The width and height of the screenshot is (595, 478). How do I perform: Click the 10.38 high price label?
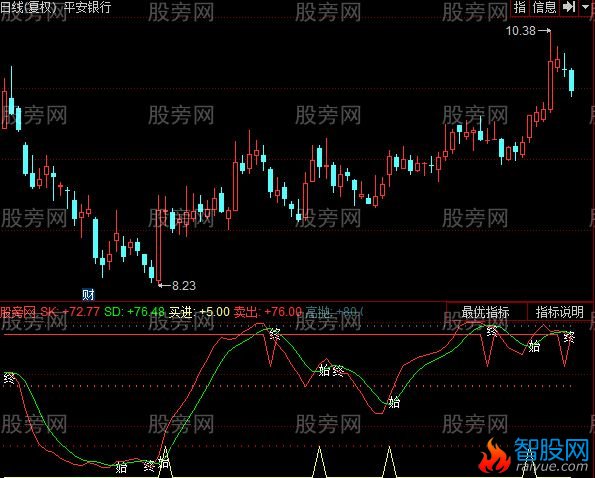coord(521,31)
